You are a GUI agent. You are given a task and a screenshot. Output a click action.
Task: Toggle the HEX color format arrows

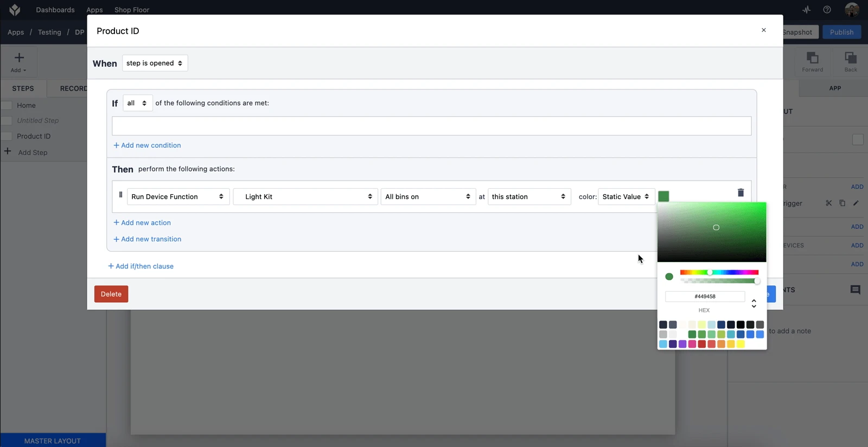point(754,303)
